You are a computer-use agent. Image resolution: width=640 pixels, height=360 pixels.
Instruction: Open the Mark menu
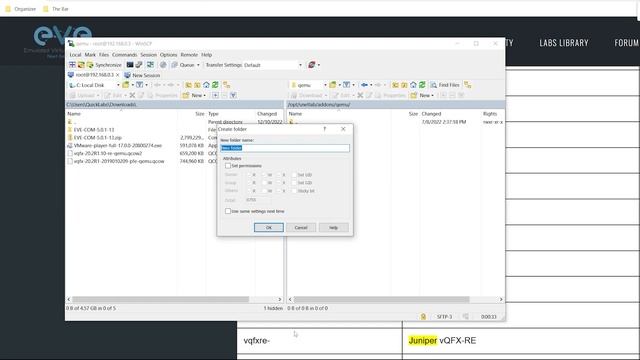pos(90,55)
